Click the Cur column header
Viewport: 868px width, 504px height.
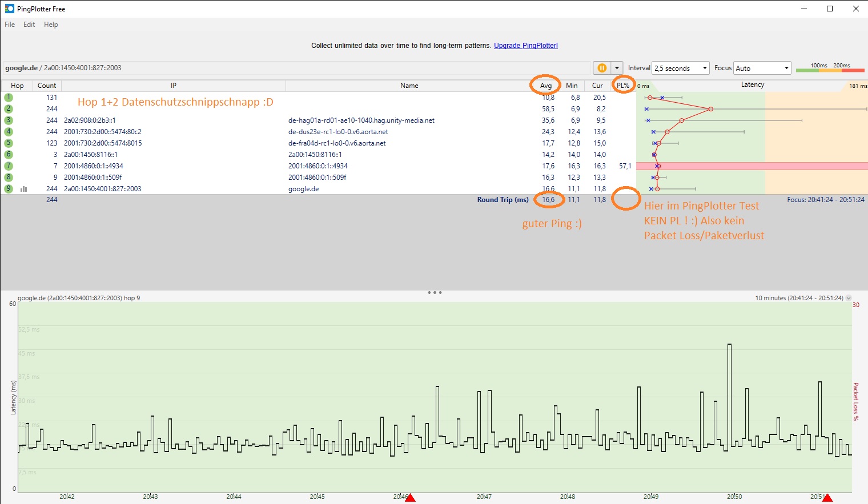coord(597,86)
